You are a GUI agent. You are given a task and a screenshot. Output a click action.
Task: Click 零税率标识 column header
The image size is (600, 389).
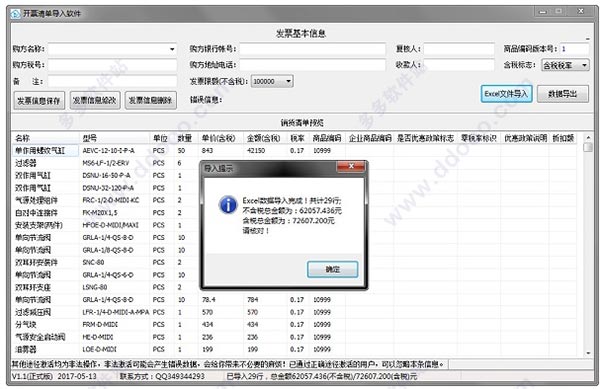(479, 138)
